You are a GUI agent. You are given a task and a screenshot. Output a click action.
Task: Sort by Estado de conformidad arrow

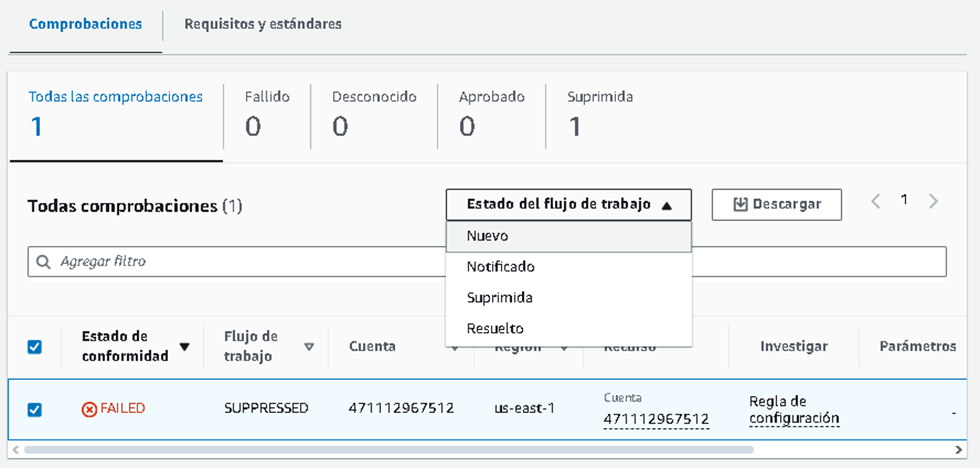(x=184, y=347)
